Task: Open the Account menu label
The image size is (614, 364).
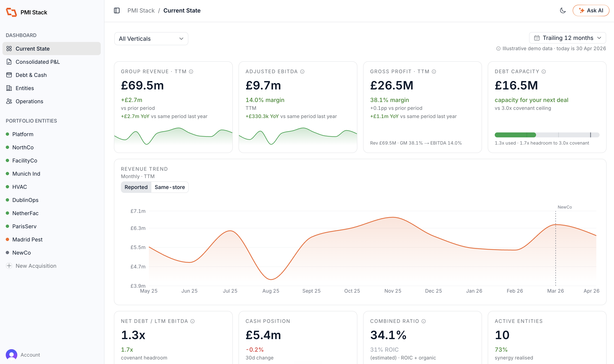Action: 30,355
